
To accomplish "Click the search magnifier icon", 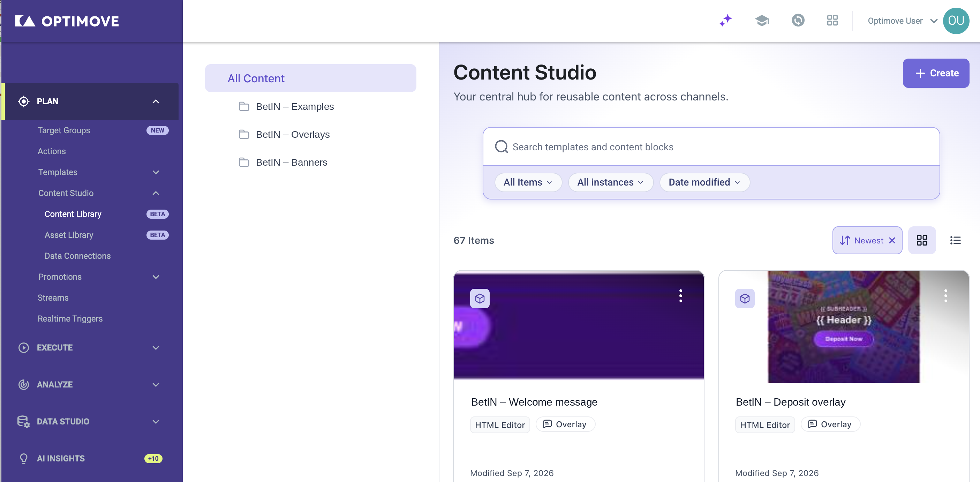I will [x=501, y=146].
